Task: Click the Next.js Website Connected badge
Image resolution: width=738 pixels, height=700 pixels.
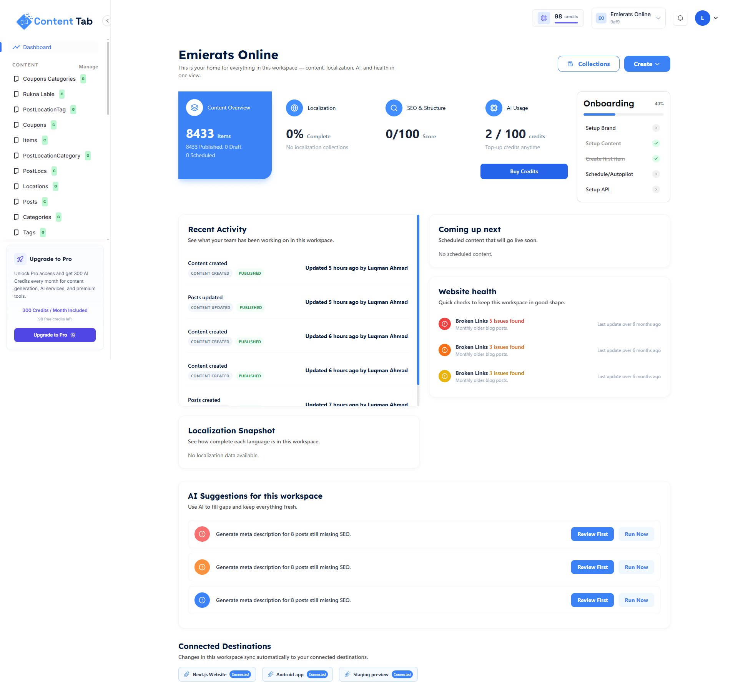Action: 240,674
